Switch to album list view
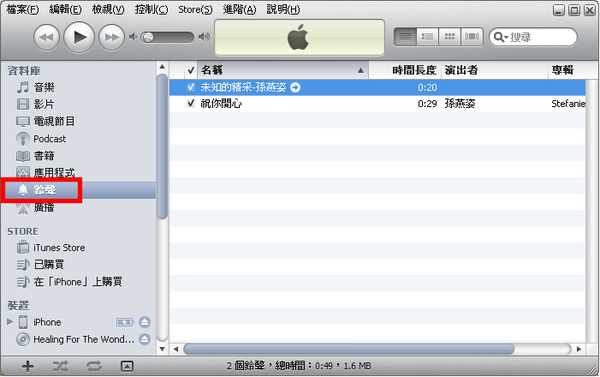 tap(427, 37)
